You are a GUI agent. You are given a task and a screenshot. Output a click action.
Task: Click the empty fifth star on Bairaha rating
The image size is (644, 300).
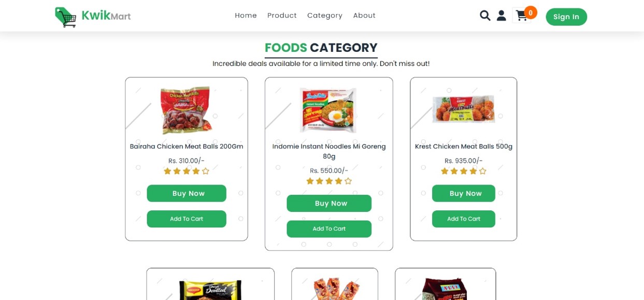pos(206,170)
